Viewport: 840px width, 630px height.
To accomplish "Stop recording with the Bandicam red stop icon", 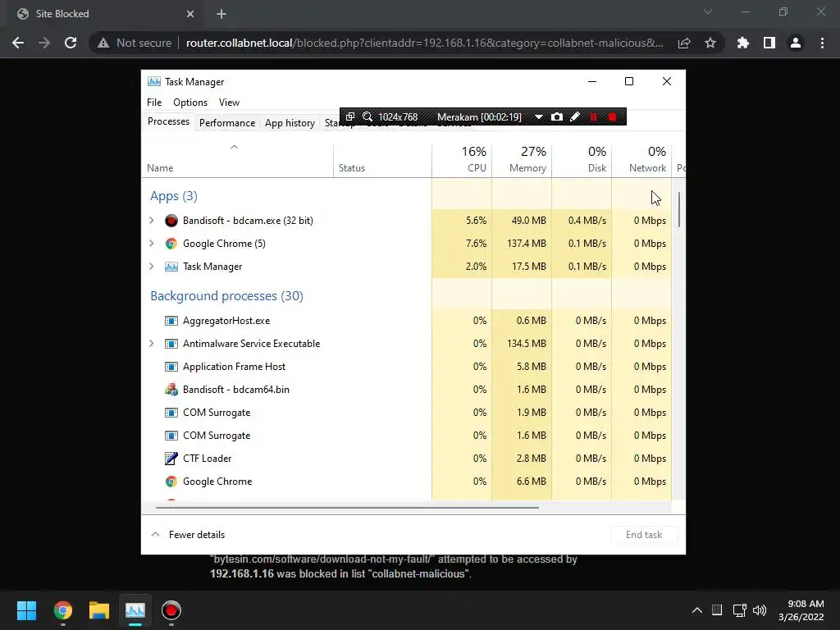I will 612,116.
